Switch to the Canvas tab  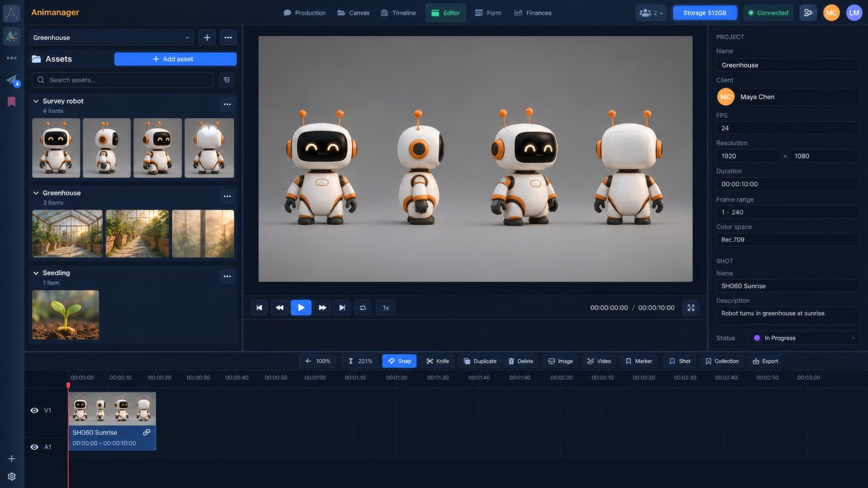353,13
